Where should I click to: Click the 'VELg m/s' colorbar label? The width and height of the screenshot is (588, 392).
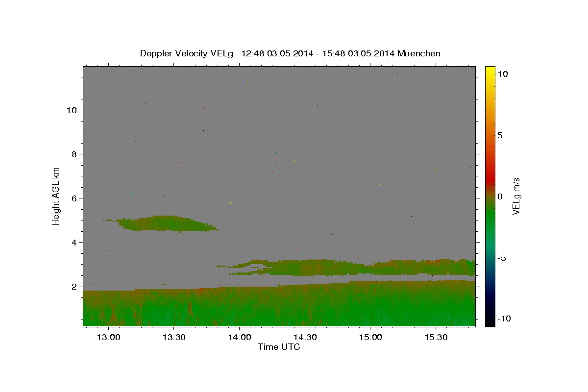(516, 196)
